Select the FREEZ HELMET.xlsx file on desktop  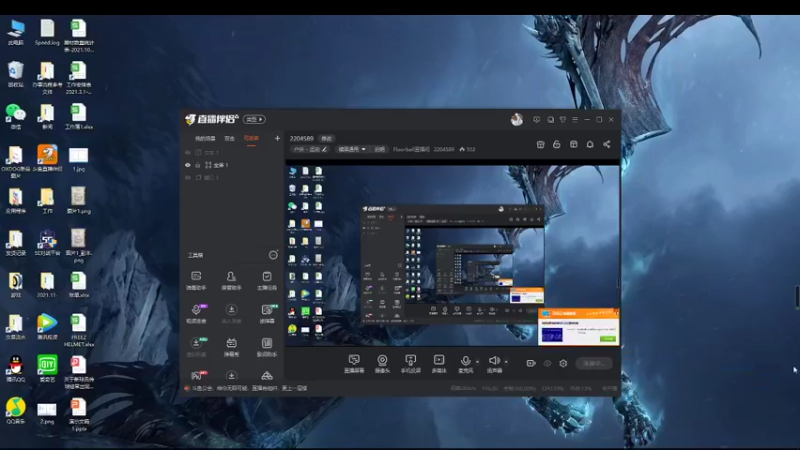click(x=79, y=331)
